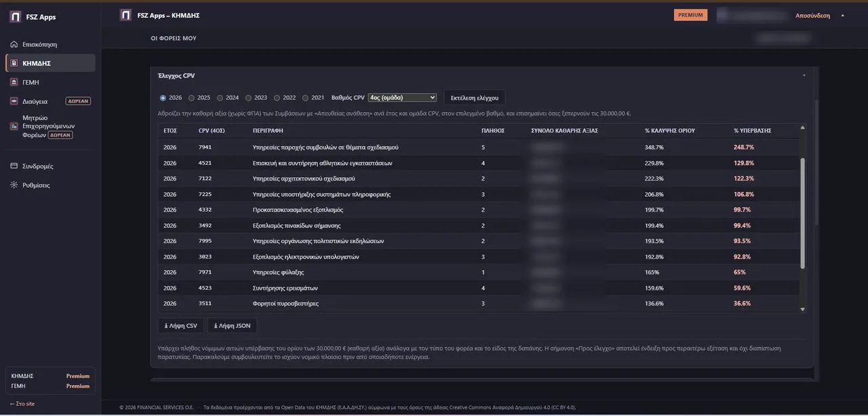Click the 229.8% coverage value
868x416 pixels.
[654, 163]
